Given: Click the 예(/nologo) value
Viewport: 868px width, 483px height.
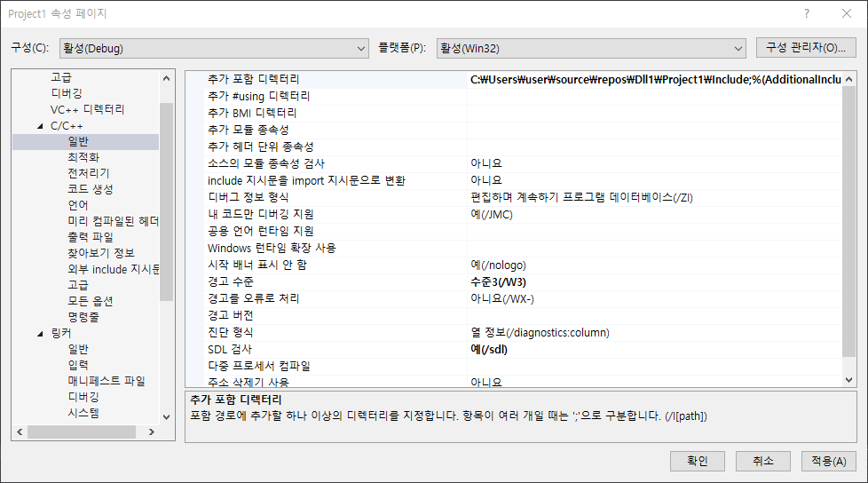Looking at the screenshot, I should coord(498,265).
